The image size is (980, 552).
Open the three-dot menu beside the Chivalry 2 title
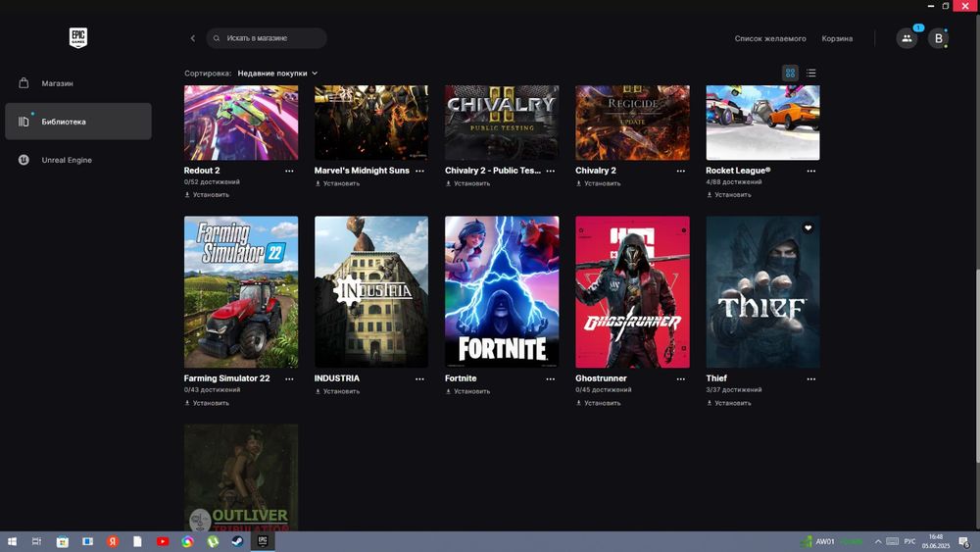(x=681, y=171)
